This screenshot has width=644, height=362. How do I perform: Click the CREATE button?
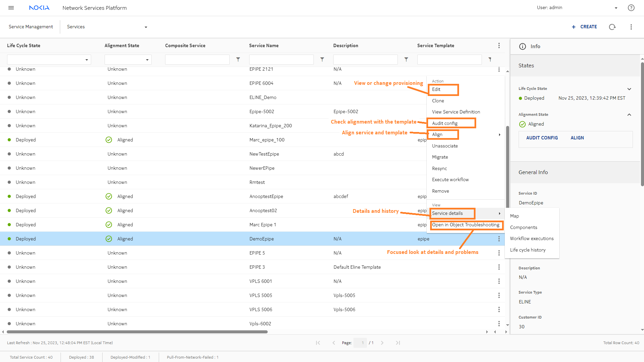click(x=584, y=27)
